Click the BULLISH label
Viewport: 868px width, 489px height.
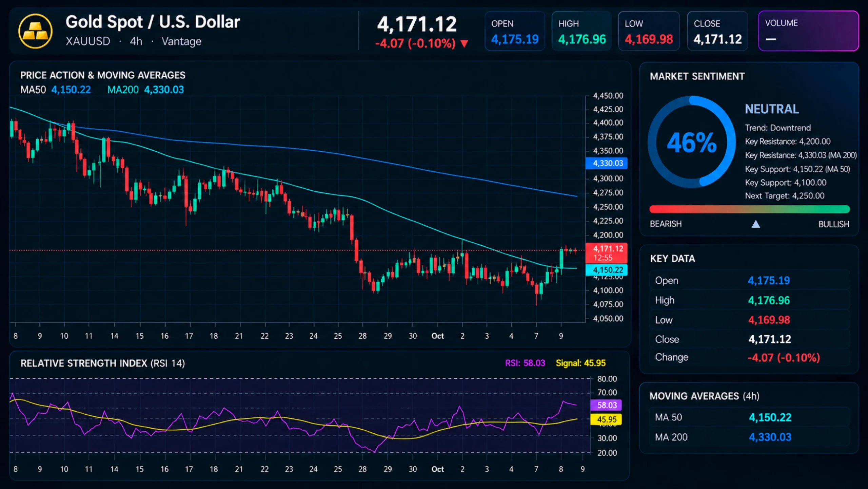834,224
